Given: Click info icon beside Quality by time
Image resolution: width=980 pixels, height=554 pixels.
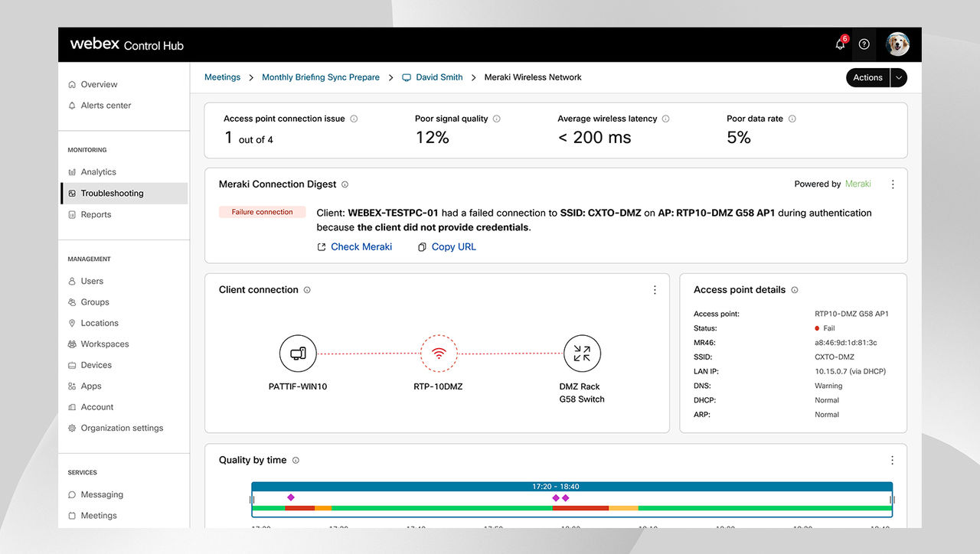Looking at the screenshot, I should [x=296, y=461].
